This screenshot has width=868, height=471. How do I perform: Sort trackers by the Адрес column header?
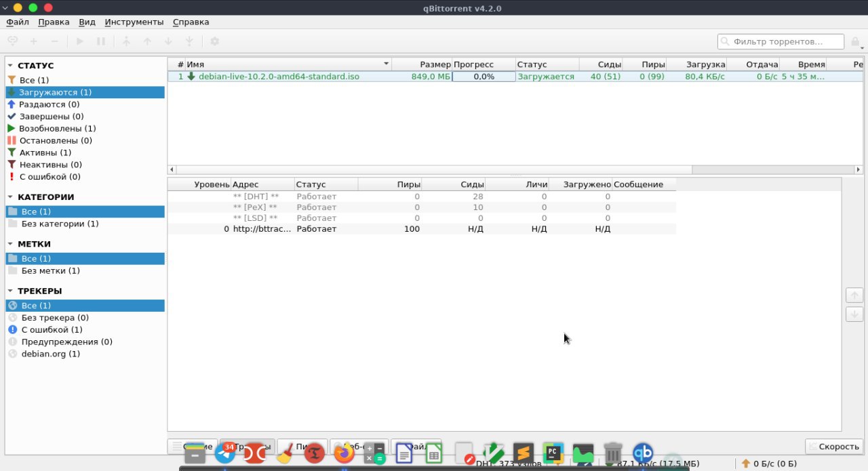262,184
